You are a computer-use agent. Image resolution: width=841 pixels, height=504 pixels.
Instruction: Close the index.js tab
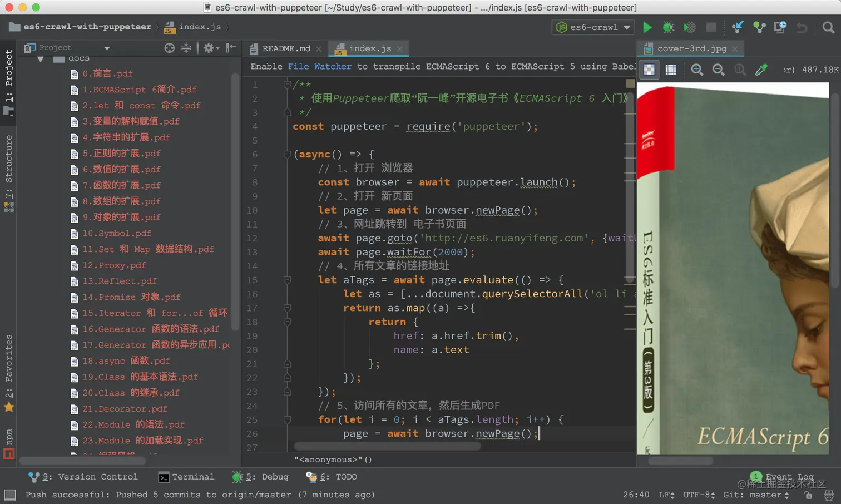point(400,49)
